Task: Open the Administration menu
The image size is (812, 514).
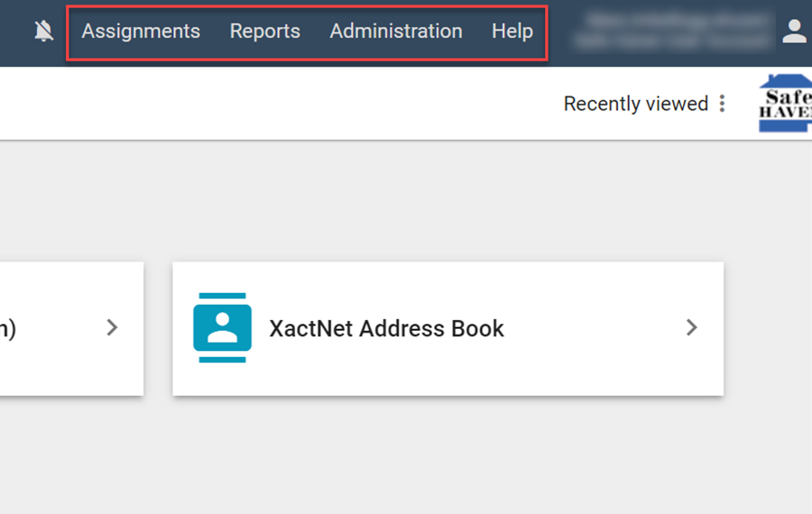Action: [395, 32]
